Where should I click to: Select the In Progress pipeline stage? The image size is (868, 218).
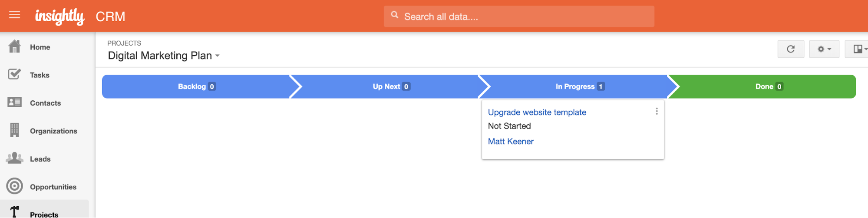click(x=579, y=86)
